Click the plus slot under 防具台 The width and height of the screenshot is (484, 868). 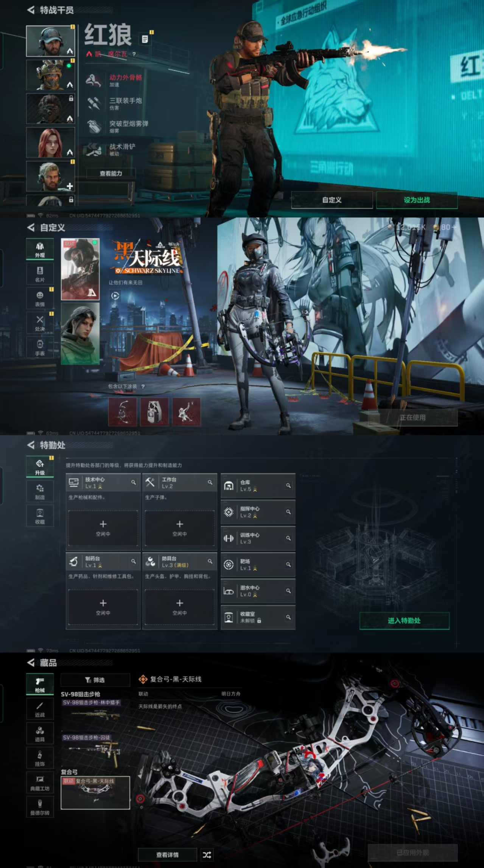click(180, 607)
